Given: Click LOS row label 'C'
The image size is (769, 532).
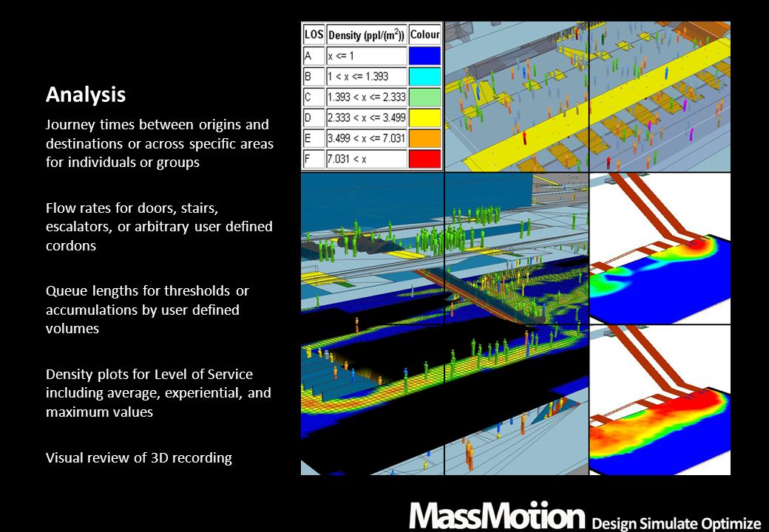Looking at the screenshot, I should click(314, 97).
